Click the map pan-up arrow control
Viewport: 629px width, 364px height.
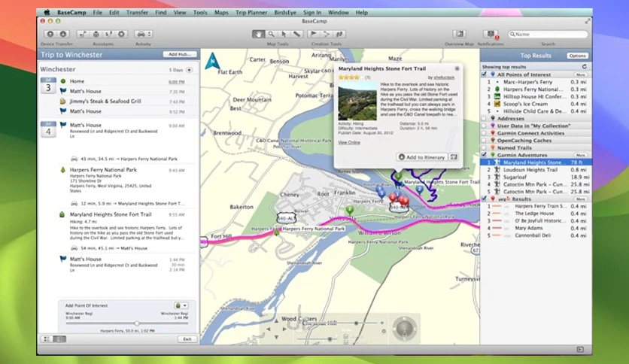click(x=276, y=321)
